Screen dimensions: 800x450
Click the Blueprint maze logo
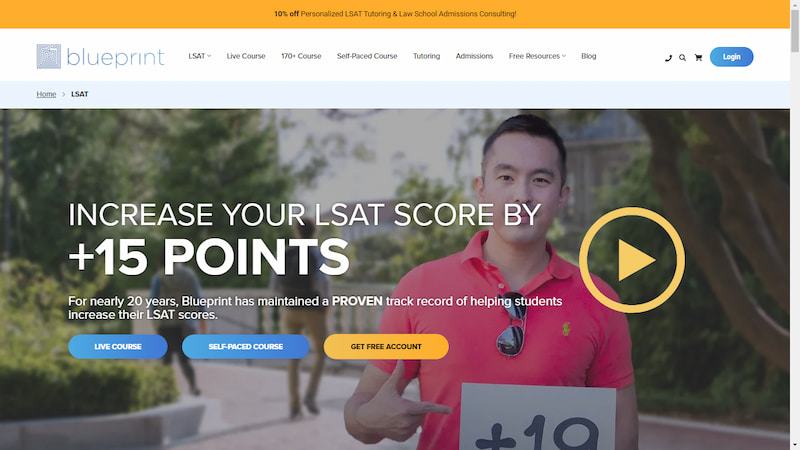(x=49, y=56)
